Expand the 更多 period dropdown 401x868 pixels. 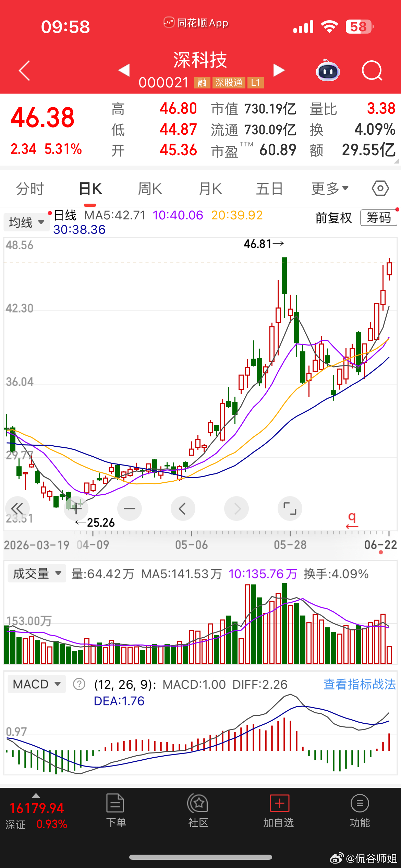coord(330,189)
